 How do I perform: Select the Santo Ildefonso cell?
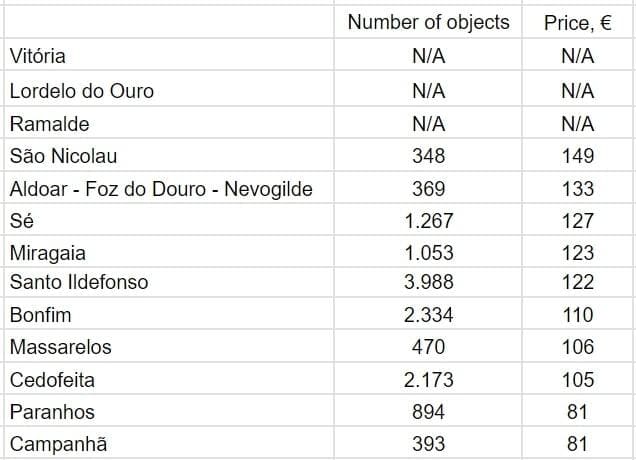pyautogui.click(x=79, y=282)
